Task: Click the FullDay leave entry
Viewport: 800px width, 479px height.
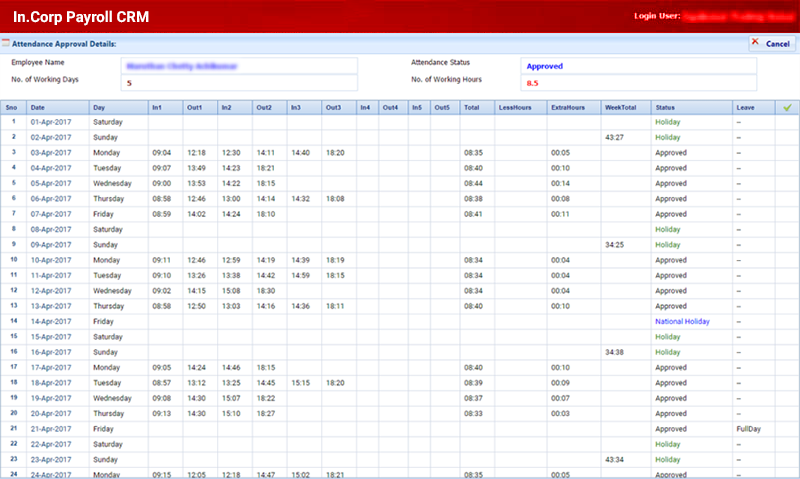Action: pyautogui.click(x=748, y=428)
